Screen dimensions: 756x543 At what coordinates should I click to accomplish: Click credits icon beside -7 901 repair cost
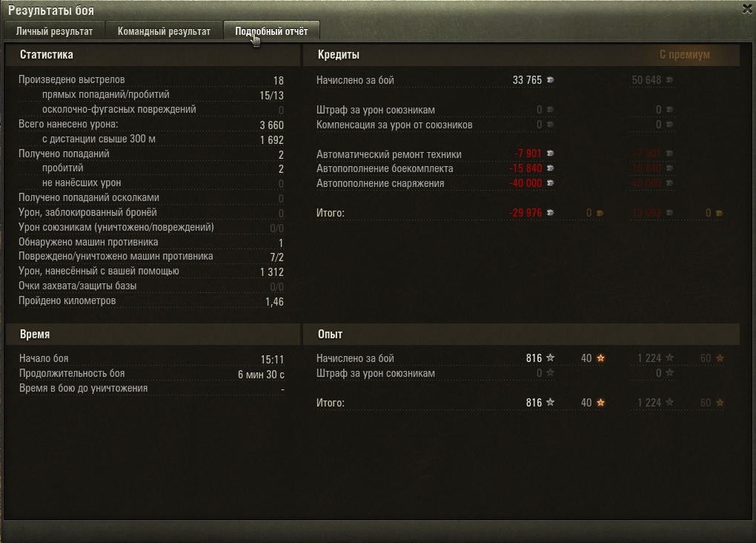tap(550, 154)
